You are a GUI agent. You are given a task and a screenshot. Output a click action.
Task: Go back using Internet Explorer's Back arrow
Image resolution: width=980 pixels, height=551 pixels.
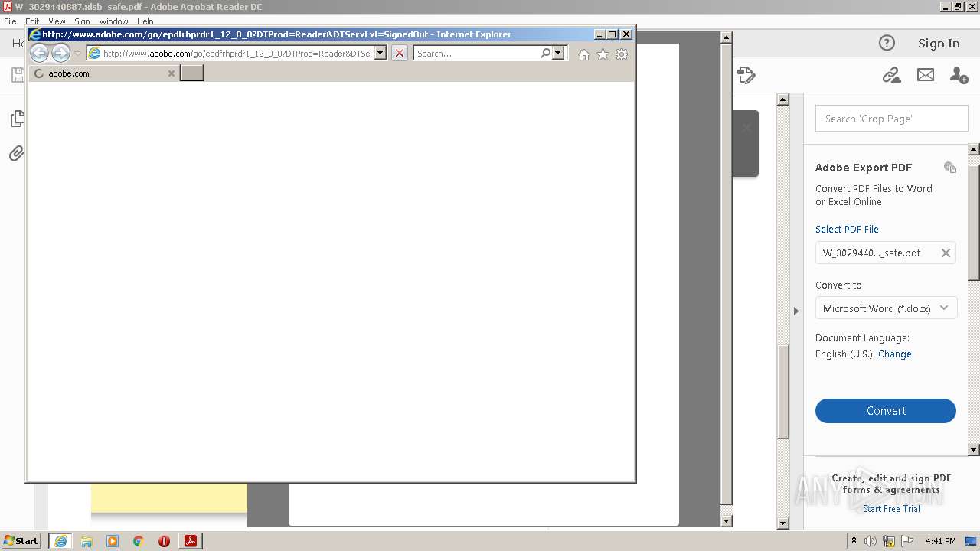tap(39, 53)
